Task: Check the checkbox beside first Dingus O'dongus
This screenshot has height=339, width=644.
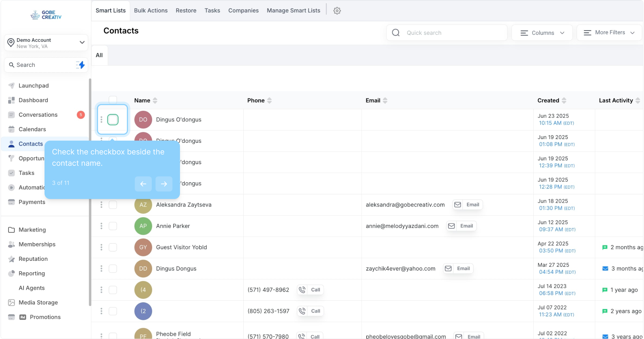Action: pos(113,120)
